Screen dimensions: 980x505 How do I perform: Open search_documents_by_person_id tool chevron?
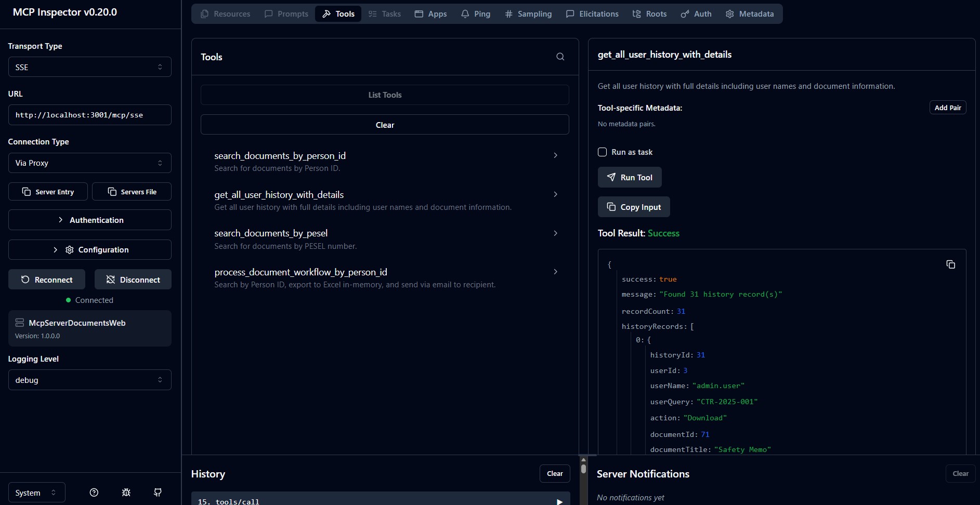(x=555, y=155)
